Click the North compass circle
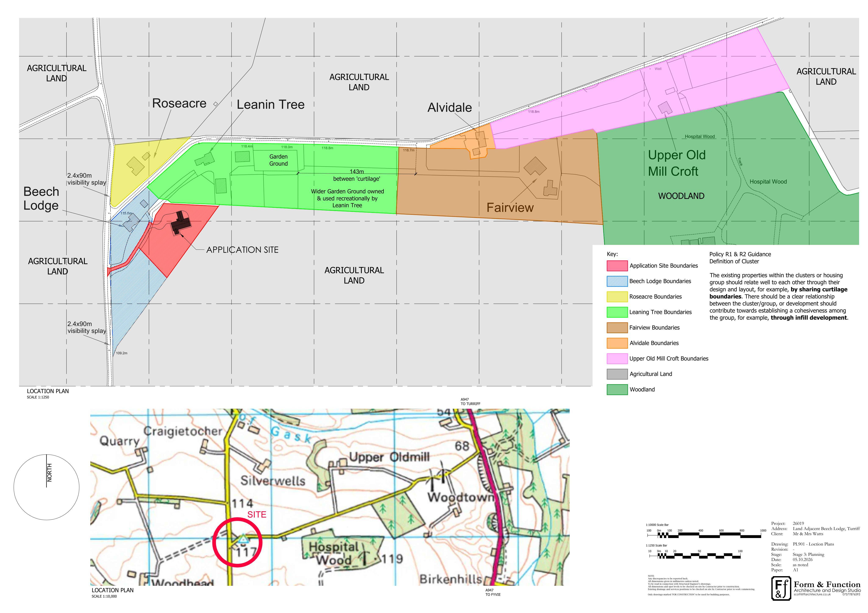Image resolution: width=868 pixels, height=613 pixels. coord(46,487)
